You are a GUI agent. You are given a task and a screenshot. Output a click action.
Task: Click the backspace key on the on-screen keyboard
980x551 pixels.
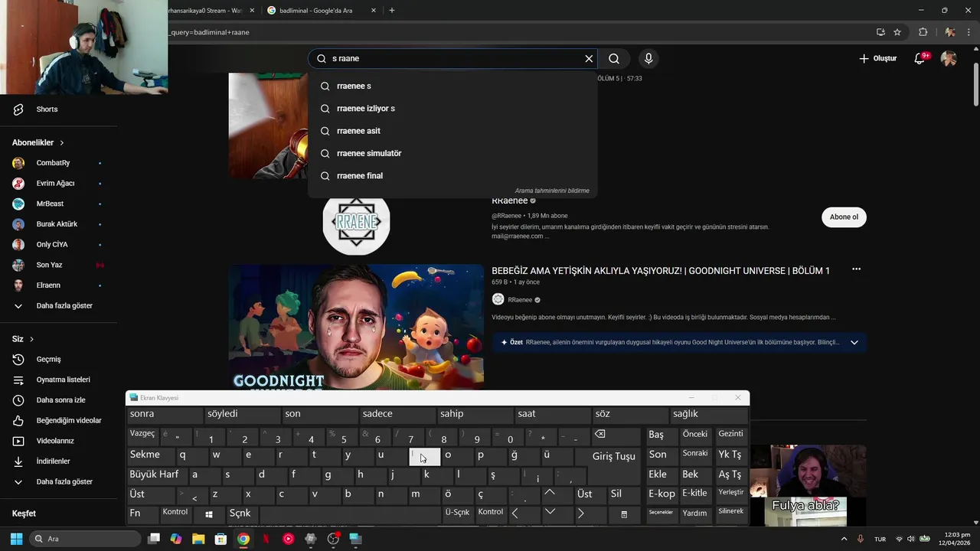click(x=616, y=435)
